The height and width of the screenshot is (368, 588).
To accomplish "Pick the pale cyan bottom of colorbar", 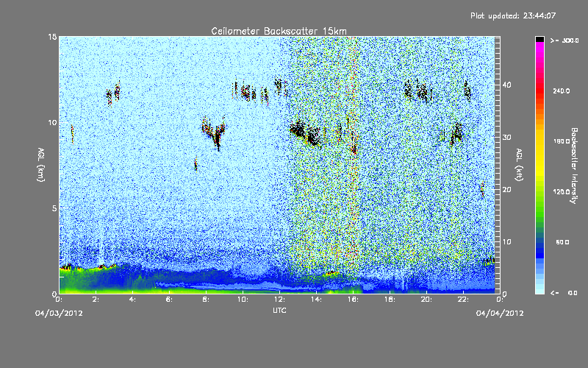I will [x=539, y=290].
